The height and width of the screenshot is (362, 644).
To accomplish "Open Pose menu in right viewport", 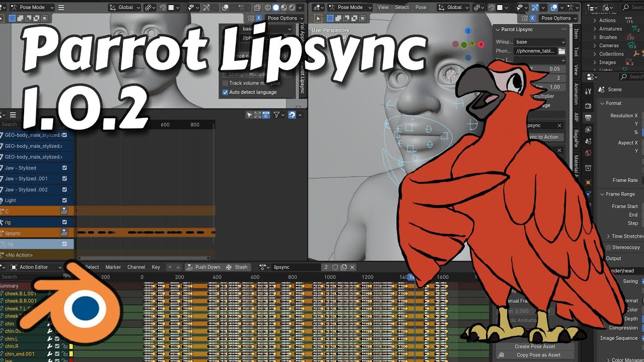I will 421,8.
